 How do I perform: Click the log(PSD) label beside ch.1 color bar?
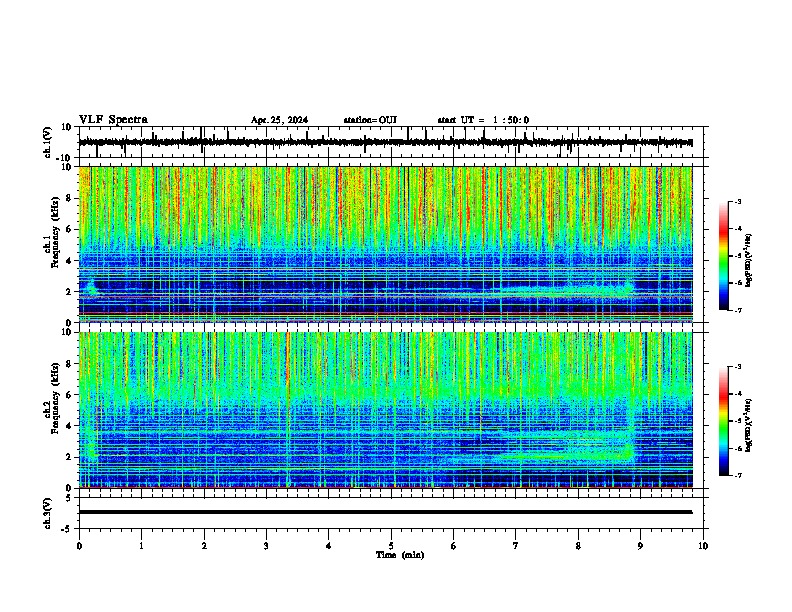[748, 260]
